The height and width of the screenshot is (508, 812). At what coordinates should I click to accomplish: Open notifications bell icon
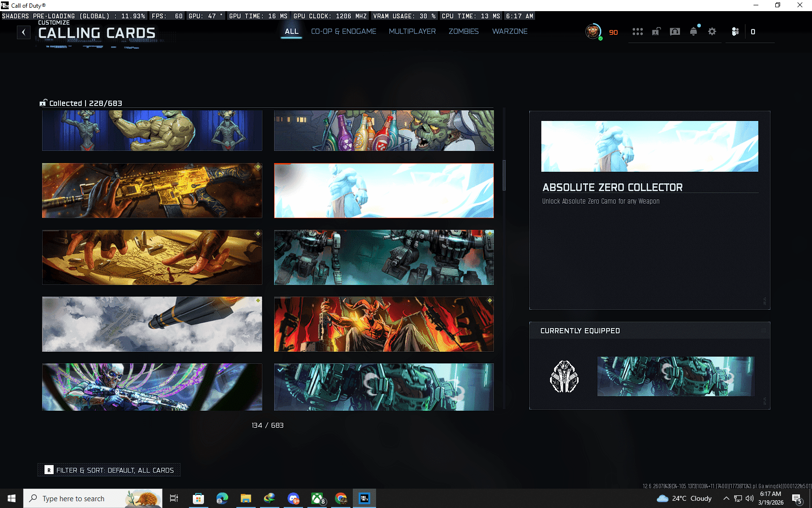click(x=694, y=32)
